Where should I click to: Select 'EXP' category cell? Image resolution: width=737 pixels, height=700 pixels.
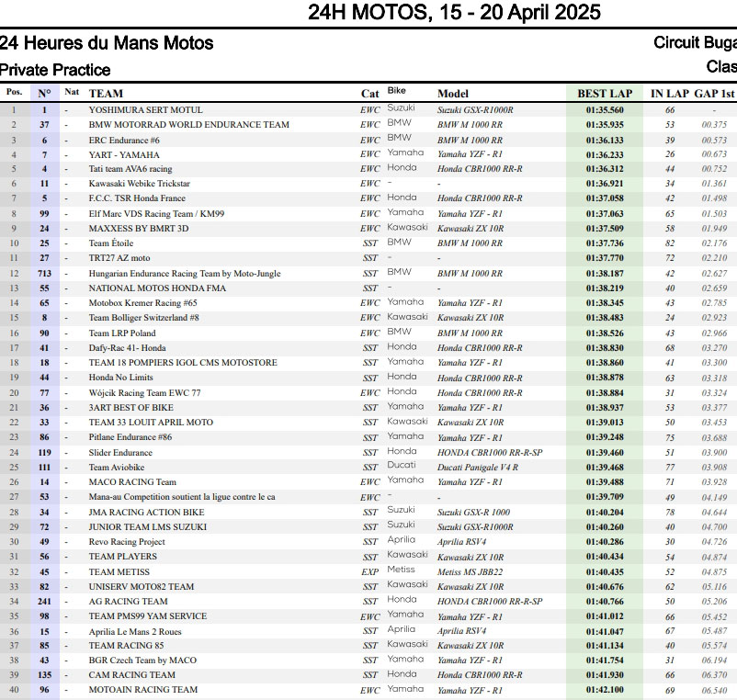370,571
